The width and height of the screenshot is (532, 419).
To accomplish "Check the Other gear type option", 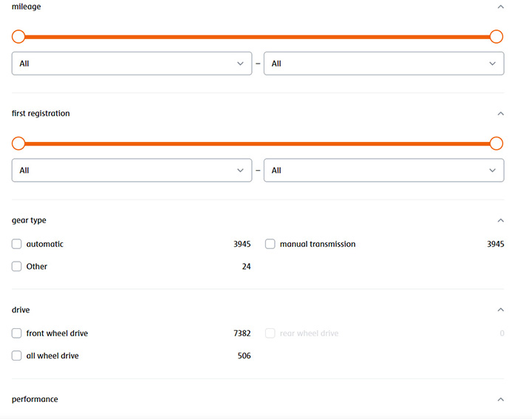I will (x=16, y=266).
